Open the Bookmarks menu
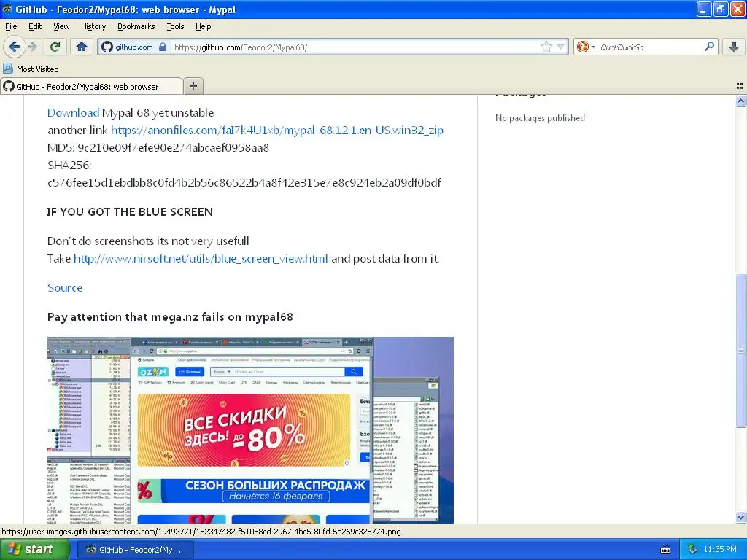 (136, 26)
